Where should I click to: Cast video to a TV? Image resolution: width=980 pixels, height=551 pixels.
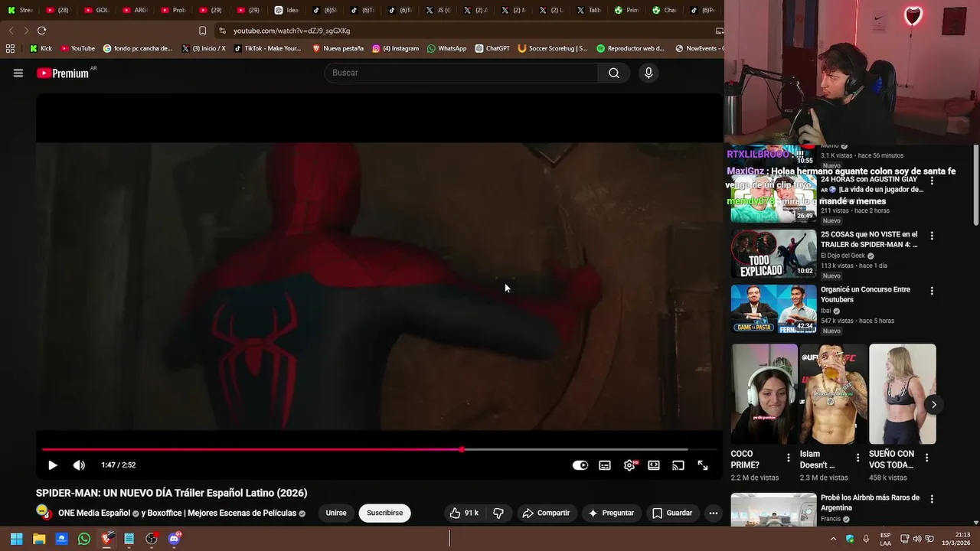[x=678, y=465]
